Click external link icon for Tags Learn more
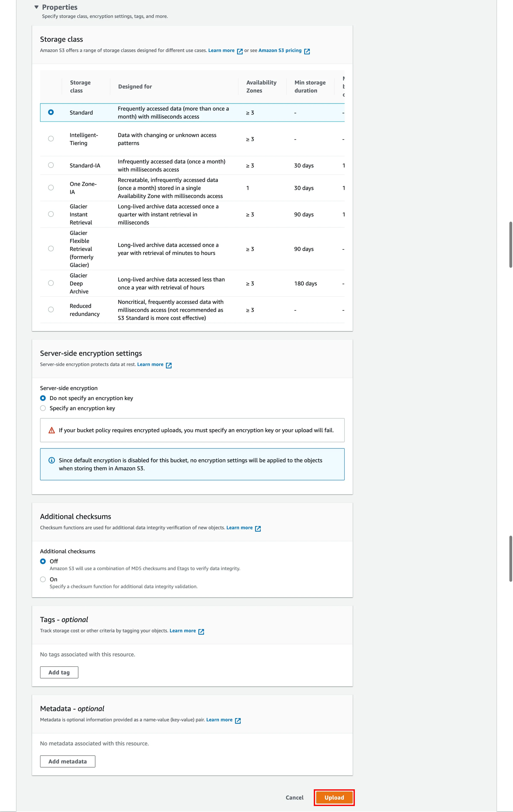Viewport: 513px width, 812px height. 201,632
